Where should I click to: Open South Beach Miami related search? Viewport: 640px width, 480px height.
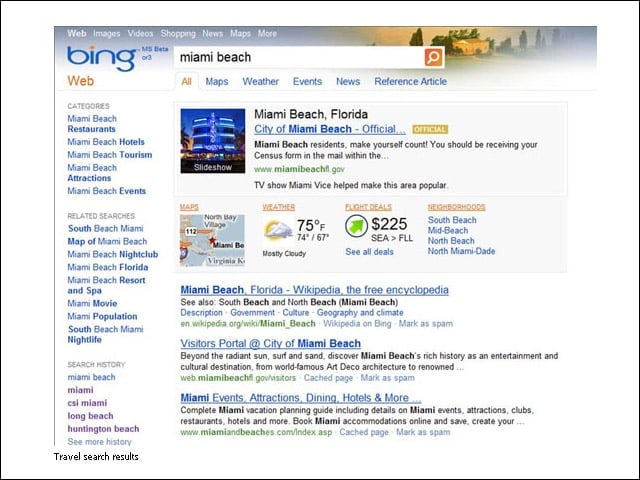tap(106, 229)
